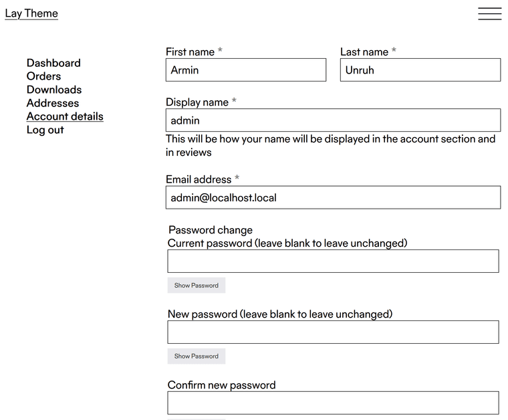Viewport: 508px width, 420px height.
Task: Navigate to Addresses
Action: 53,103
